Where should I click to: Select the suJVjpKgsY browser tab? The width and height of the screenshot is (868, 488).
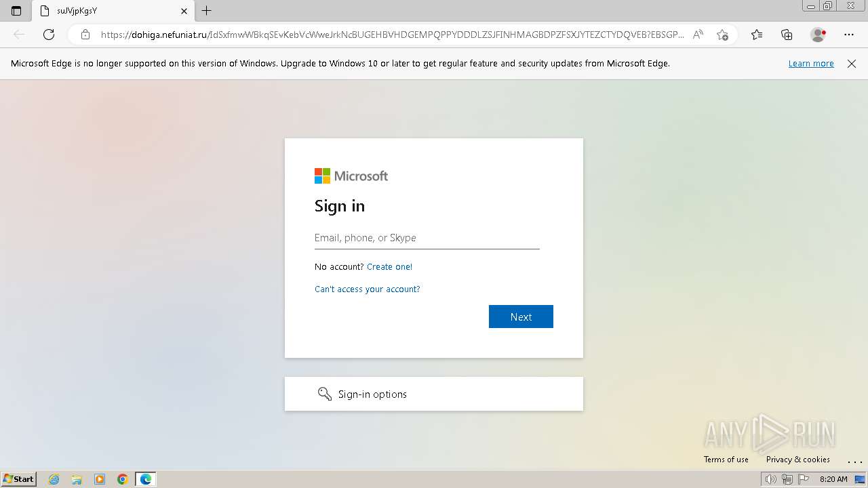[x=112, y=11]
